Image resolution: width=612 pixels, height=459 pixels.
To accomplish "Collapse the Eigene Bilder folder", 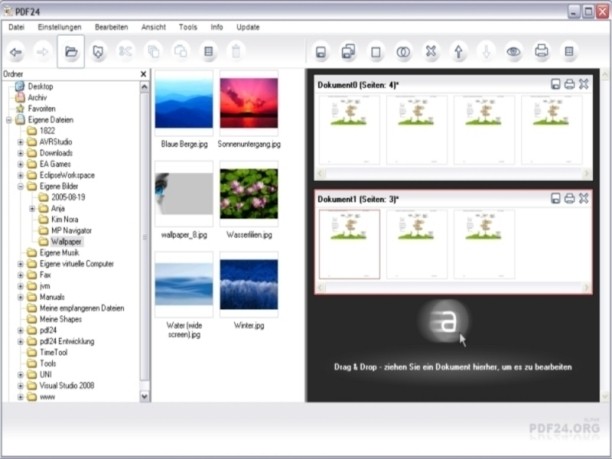I will click(x=20, y=186).
